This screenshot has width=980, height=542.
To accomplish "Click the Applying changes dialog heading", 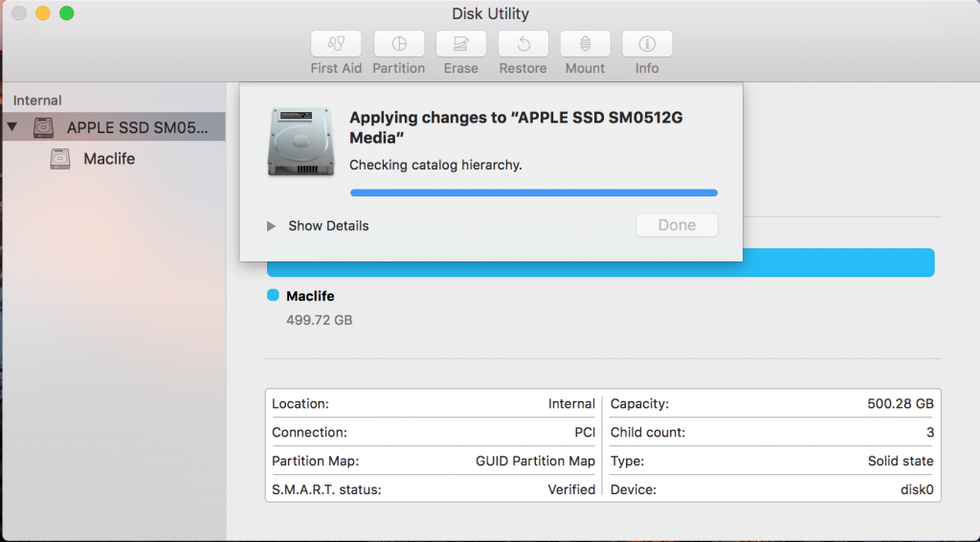I will pyautogui.click(x=516, y=127).
